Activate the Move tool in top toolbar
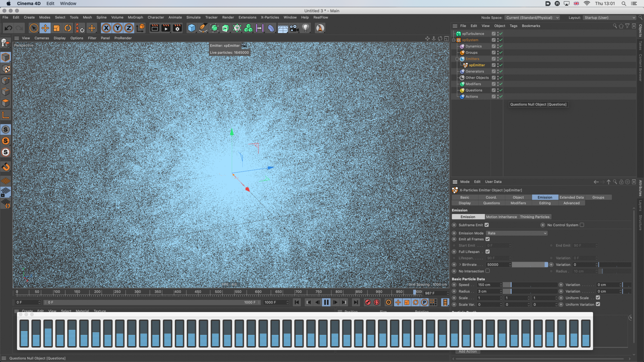Screen dimensions: 644x362 tap(45, 28)
